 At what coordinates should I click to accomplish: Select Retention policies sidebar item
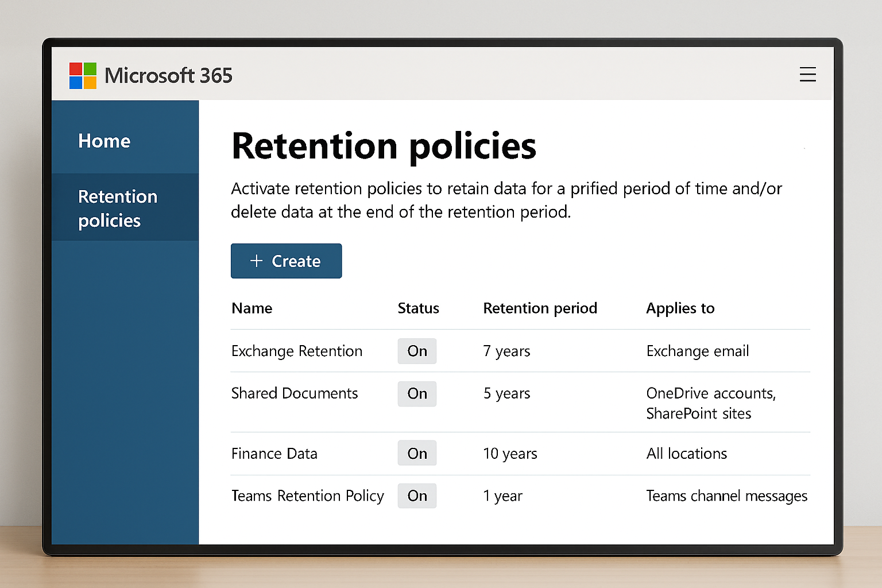point(117,208)
